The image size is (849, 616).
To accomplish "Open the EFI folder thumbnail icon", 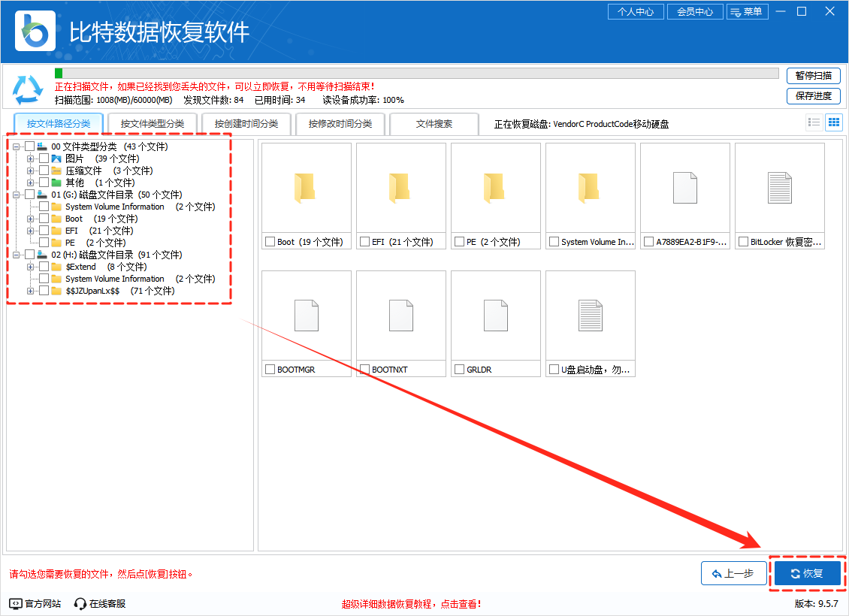I will point(400,188).
